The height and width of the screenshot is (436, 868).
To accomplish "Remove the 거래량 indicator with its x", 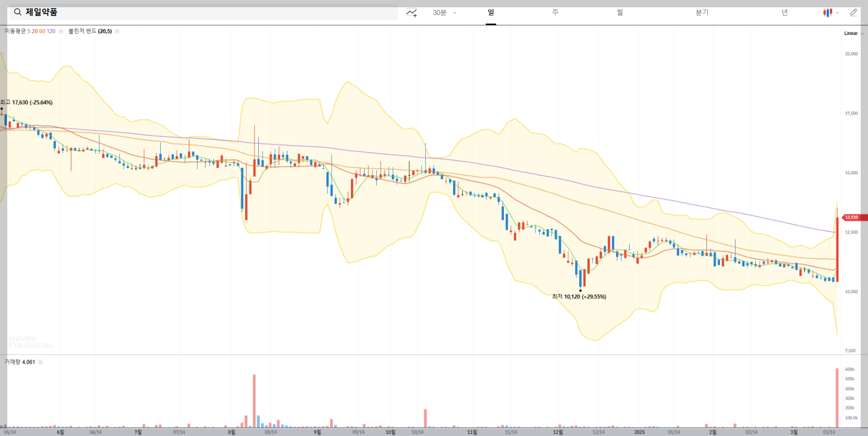I will click(40, 362).
